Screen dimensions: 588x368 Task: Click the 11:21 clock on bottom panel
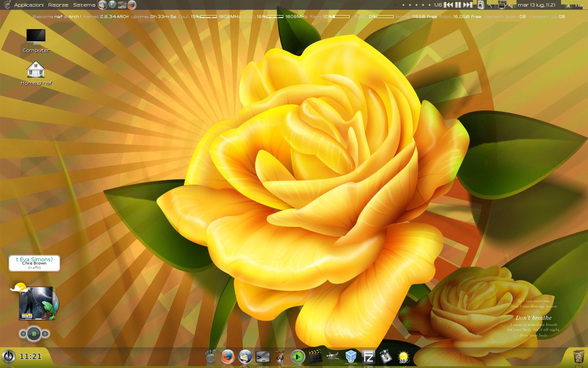[31, 357]
